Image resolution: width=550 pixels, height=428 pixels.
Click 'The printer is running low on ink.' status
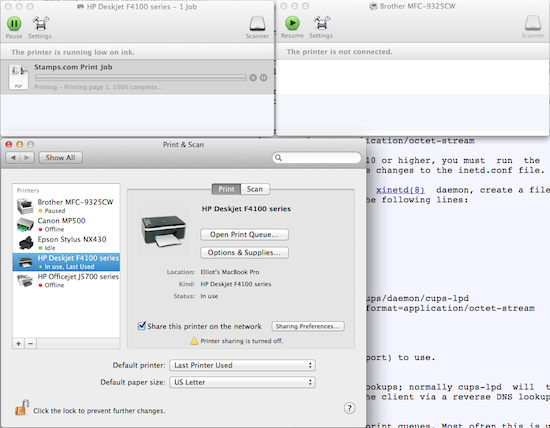pyautogui.click(x=73, y=52)
